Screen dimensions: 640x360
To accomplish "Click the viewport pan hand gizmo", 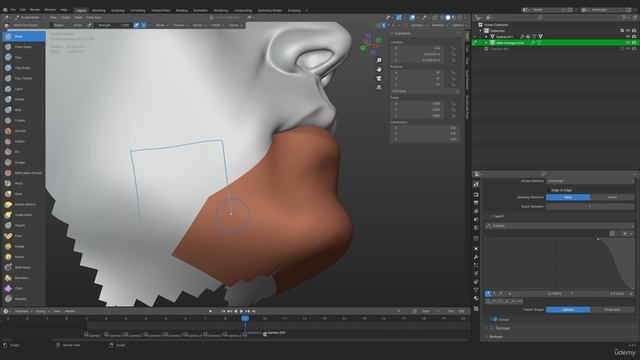I will pos(379,69).
